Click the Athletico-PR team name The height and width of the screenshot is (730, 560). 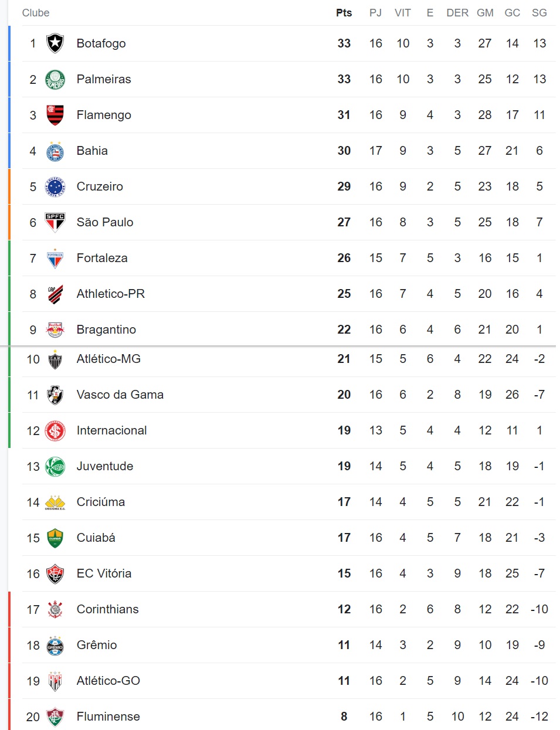click(x=111, y=294)
